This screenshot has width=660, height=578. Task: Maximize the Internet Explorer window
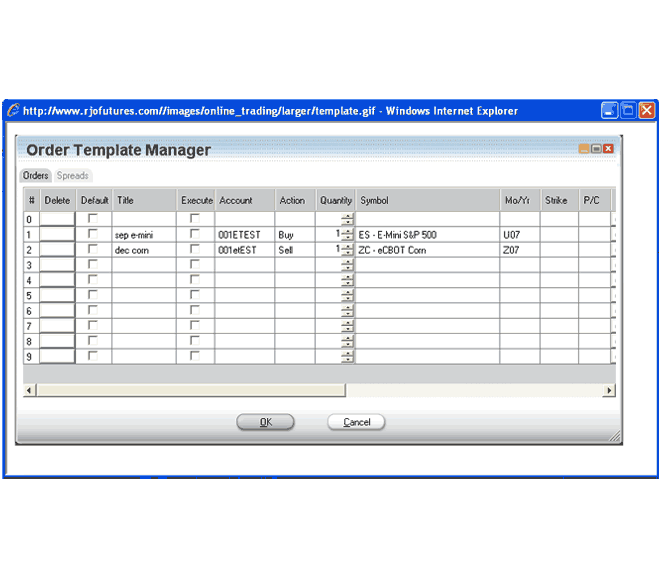(628, 111)
